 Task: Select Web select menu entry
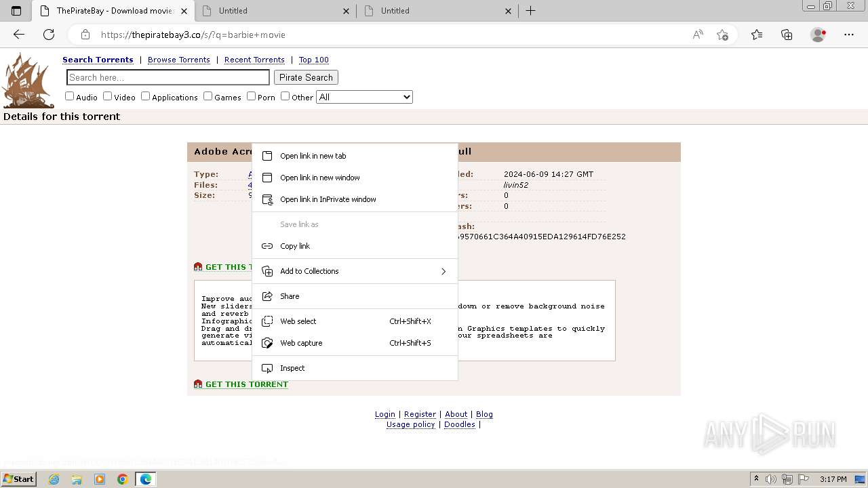pyautogui.click(x=355, y=321)
